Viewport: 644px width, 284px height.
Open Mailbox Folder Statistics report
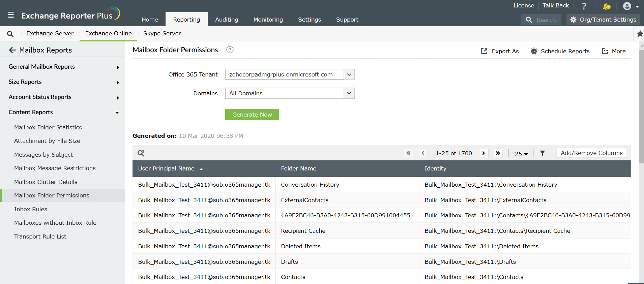(x=48, y=127)
